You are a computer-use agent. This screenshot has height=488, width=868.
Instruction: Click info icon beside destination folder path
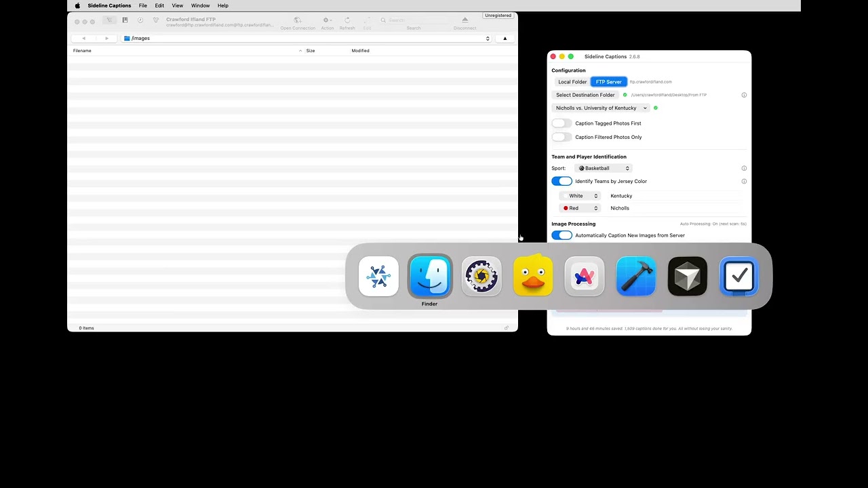pos(744,95)
